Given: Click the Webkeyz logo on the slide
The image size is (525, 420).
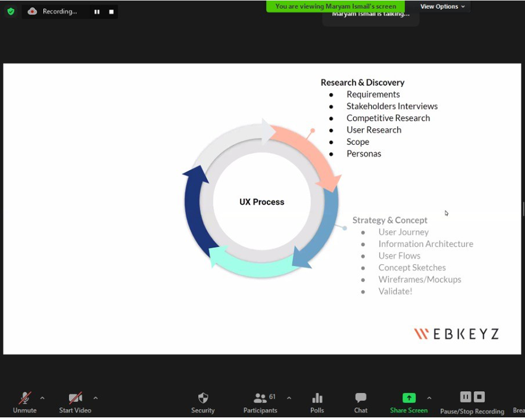Looking at the screenshot, I should 456,334.
